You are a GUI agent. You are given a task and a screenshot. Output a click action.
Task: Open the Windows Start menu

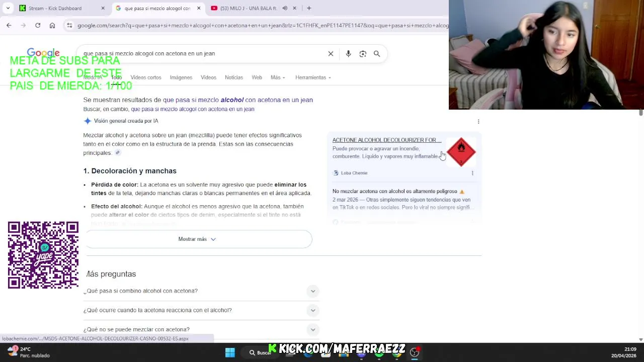point(230,352)
